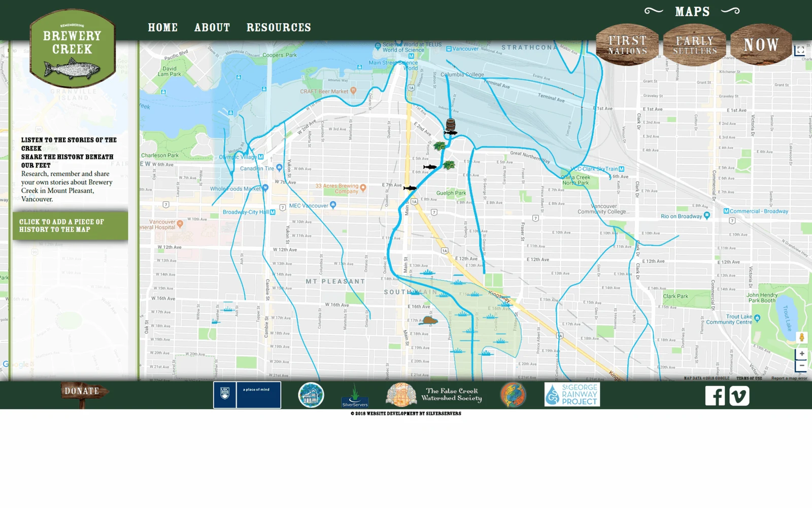Open the UBC a place of mind logo
Screen dimensions: 812x508
click(x=247, y=395)
